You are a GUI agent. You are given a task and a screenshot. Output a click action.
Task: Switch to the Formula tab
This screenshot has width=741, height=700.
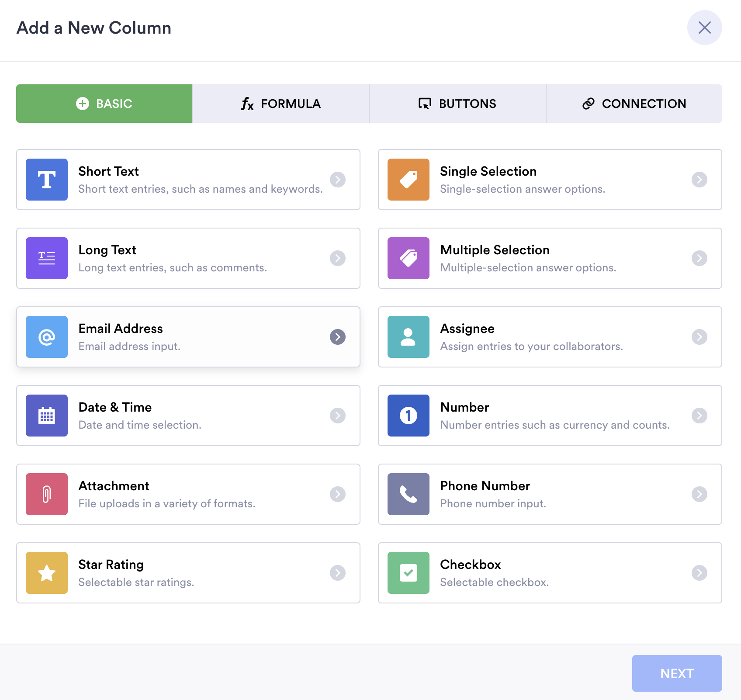pyautogui.click(x=281, y=104)
